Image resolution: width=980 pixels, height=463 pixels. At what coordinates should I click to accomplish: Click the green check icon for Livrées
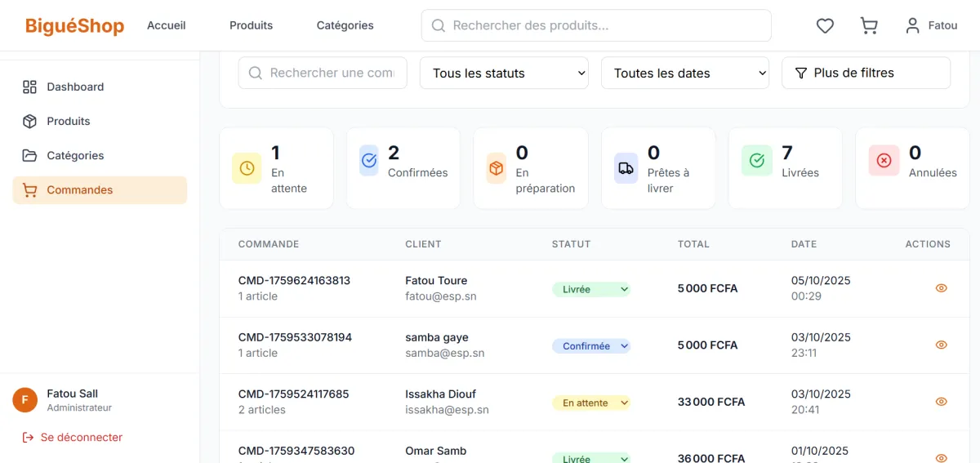point(757,161)
